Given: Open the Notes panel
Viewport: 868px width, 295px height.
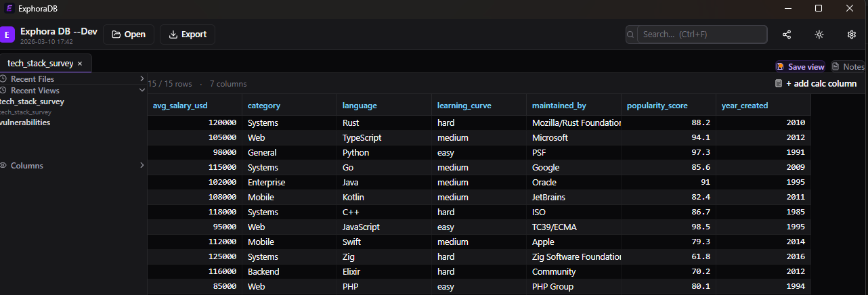Looking at the screenshot, I should pyautogui.click(x=848, y=67).
